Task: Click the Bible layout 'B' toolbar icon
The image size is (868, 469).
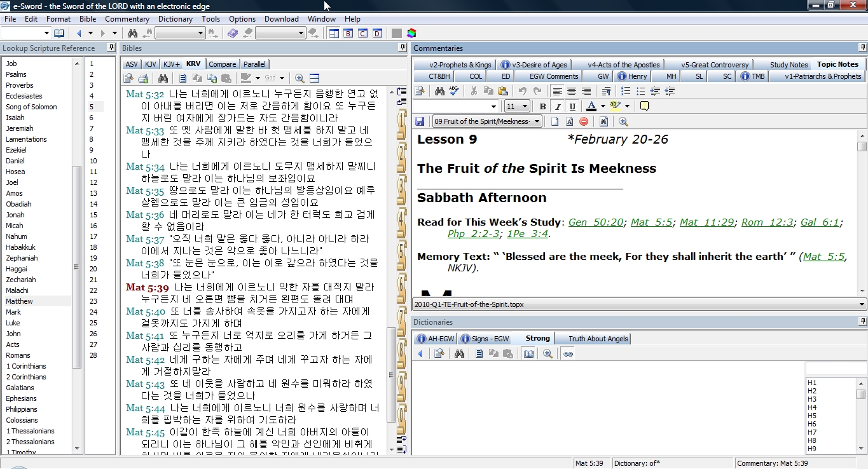Action: click(x=348, y=33)
